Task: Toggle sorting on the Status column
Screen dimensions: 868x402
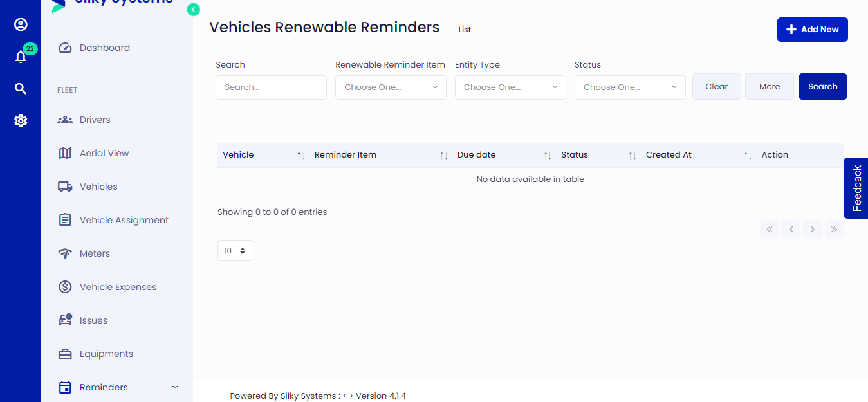Action: [631, 154]
